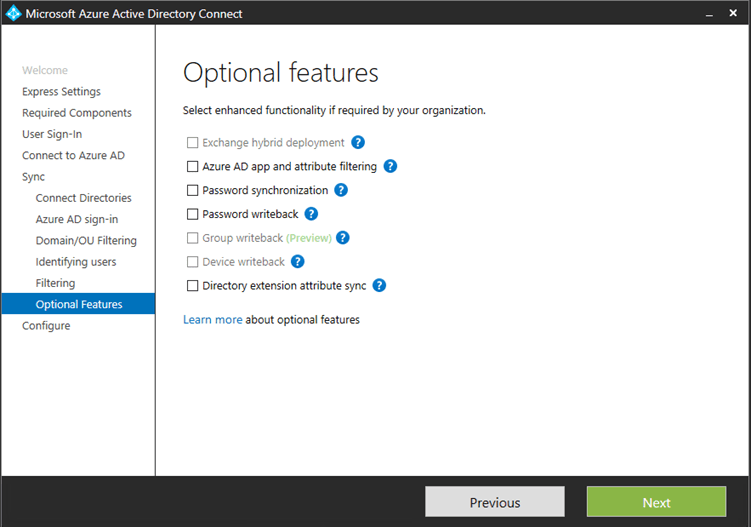Image resolution: width=751 pixels, height=527 pixels.
Task: Show Device writeback help icon info
Action: 297,262
